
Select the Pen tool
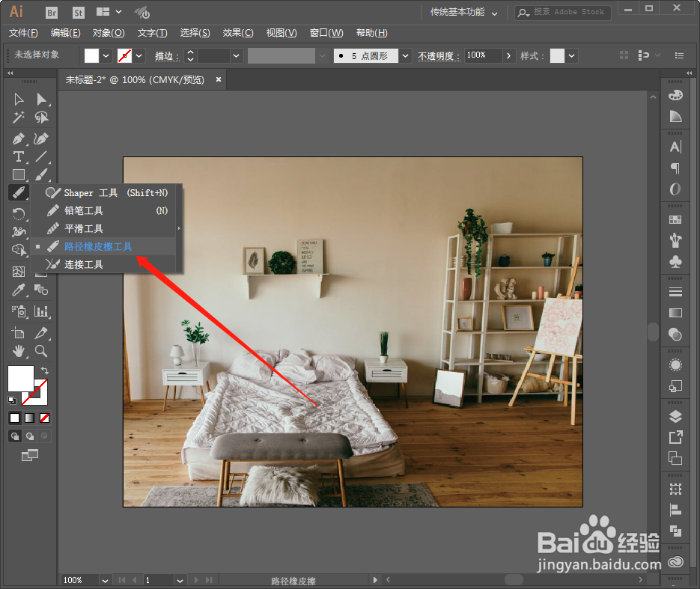coord(18,138)
